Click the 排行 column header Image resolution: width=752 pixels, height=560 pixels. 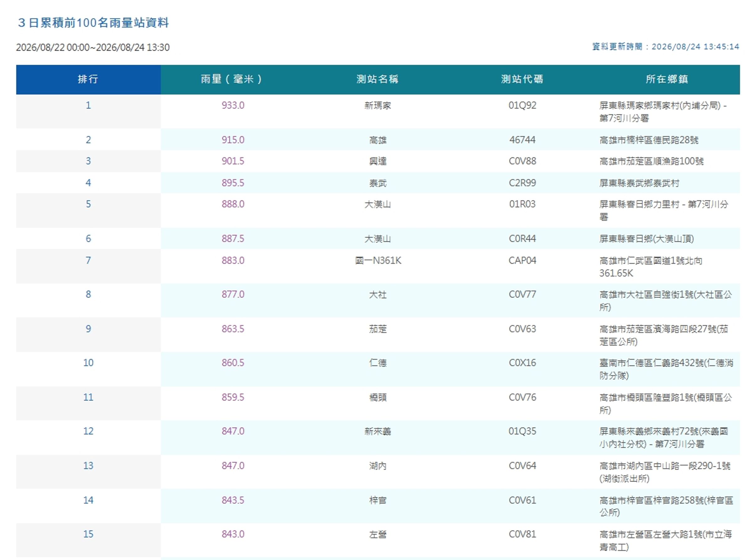coord(88,79)
